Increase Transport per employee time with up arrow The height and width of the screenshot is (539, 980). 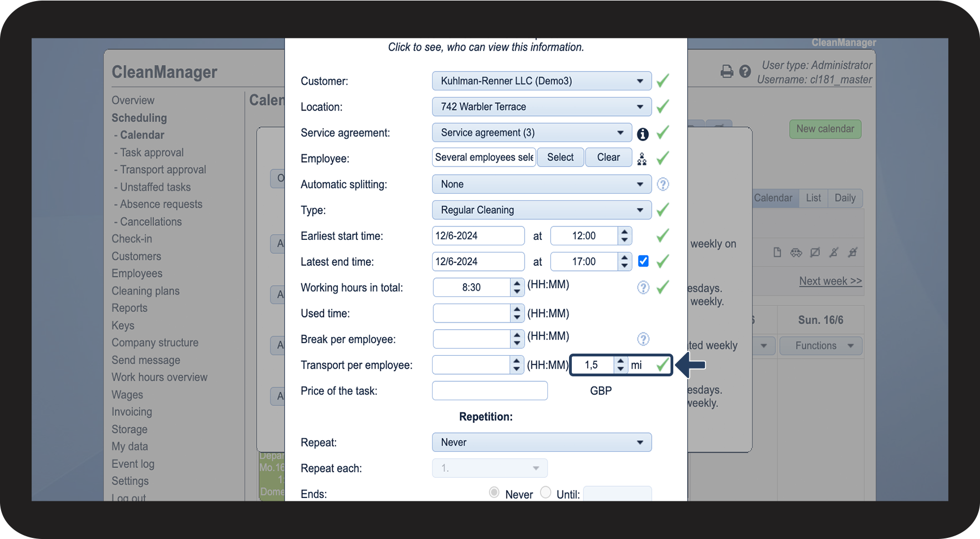517,361
